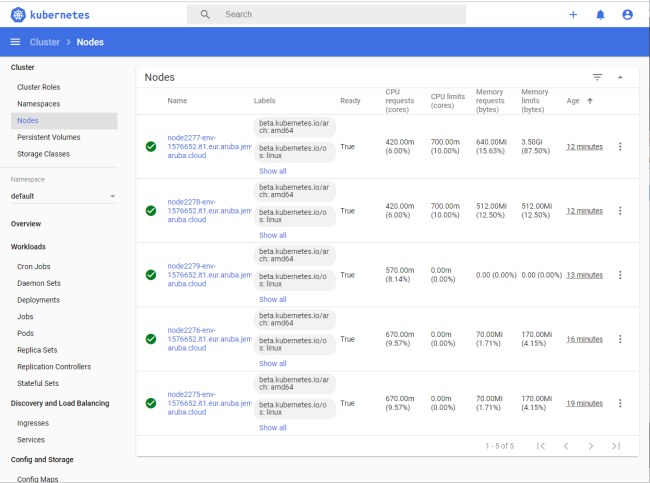Open the notifications bell icon
650x483 pixels.
pos(600,15)
